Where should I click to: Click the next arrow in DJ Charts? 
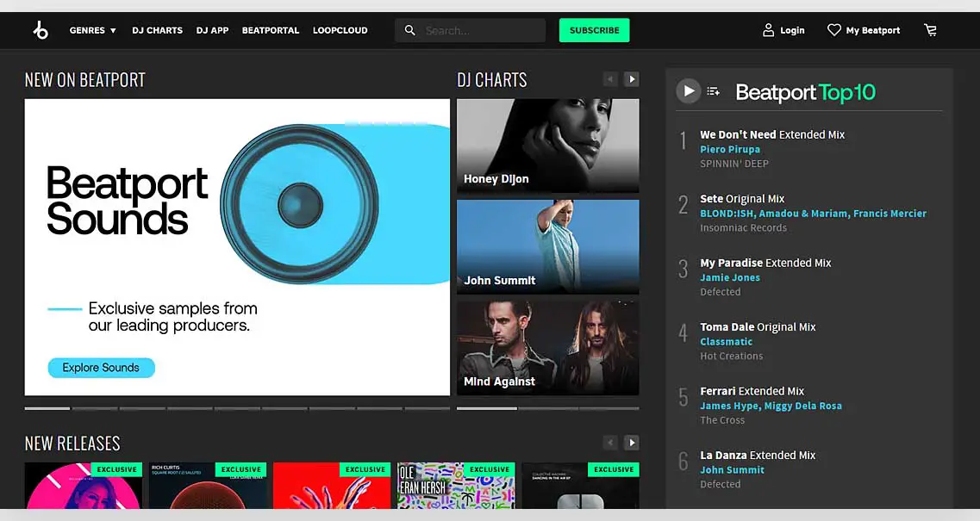(631, 78)
